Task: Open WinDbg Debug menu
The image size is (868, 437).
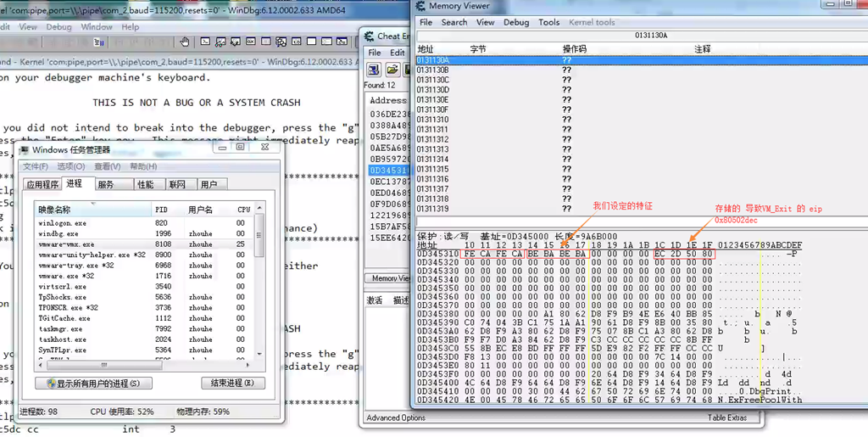Action: point(58,26)
